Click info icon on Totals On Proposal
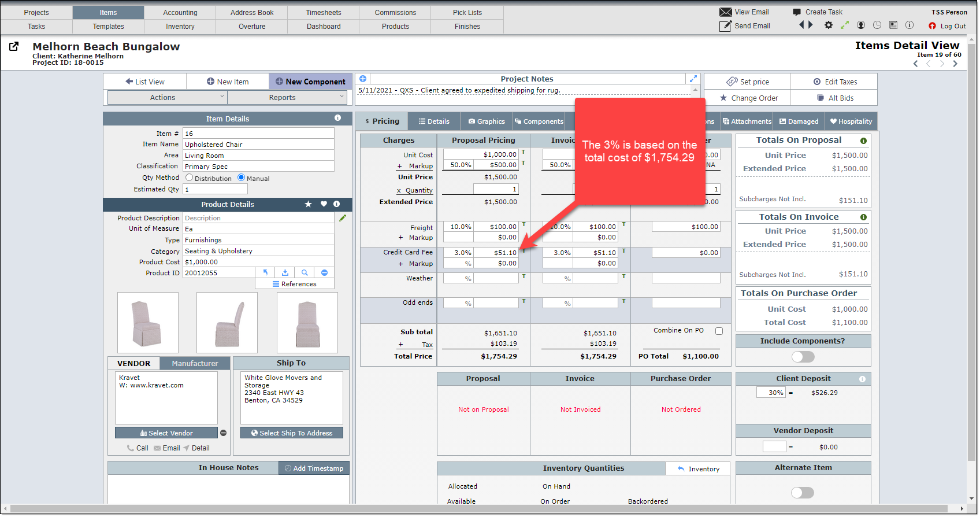This screenshot has width=980, height=517. pyautogui.click(x=863, y=141)
